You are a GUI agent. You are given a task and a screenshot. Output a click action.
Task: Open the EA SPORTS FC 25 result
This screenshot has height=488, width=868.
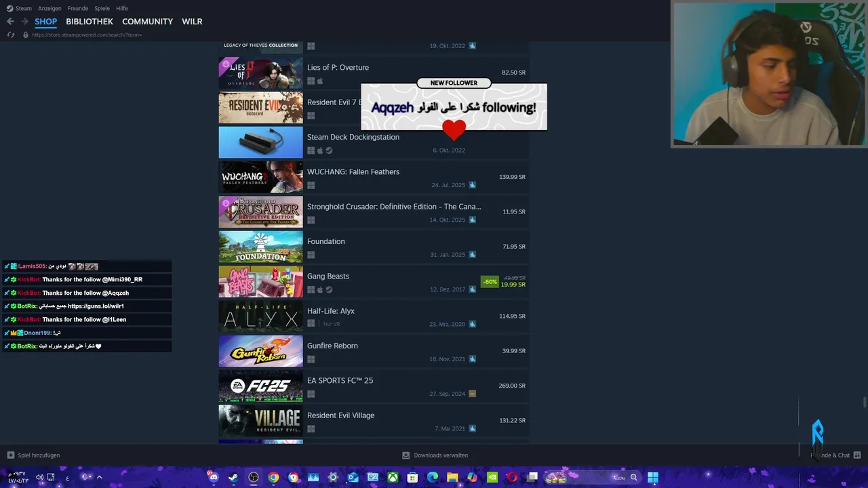pos(374,386)
